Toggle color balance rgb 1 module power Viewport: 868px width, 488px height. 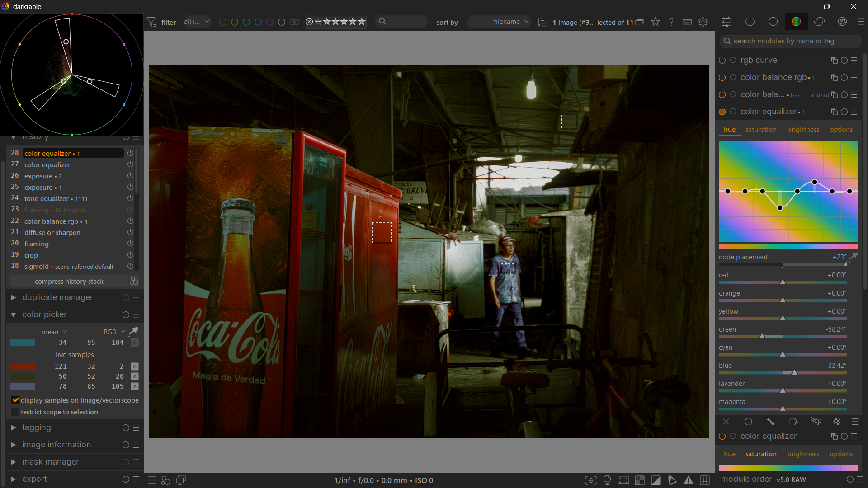point(722,77)
